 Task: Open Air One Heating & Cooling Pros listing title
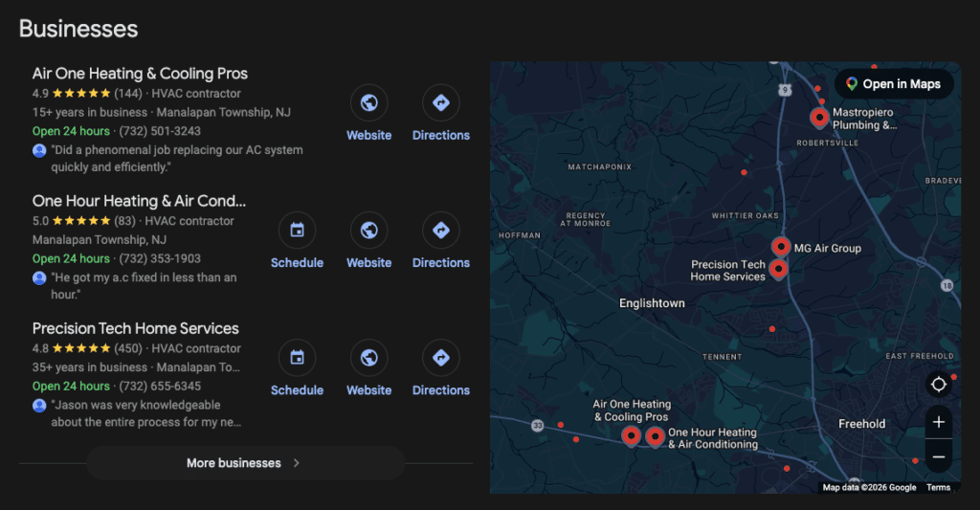[x=140, y=74]
